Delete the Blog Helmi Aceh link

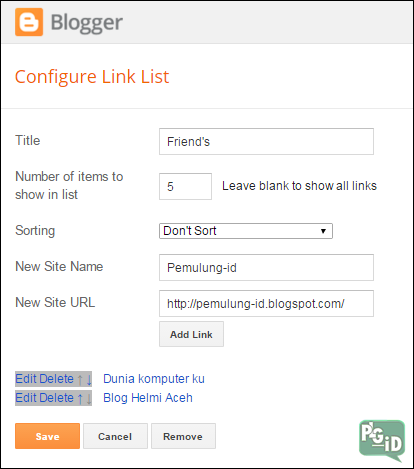[56, 398]
